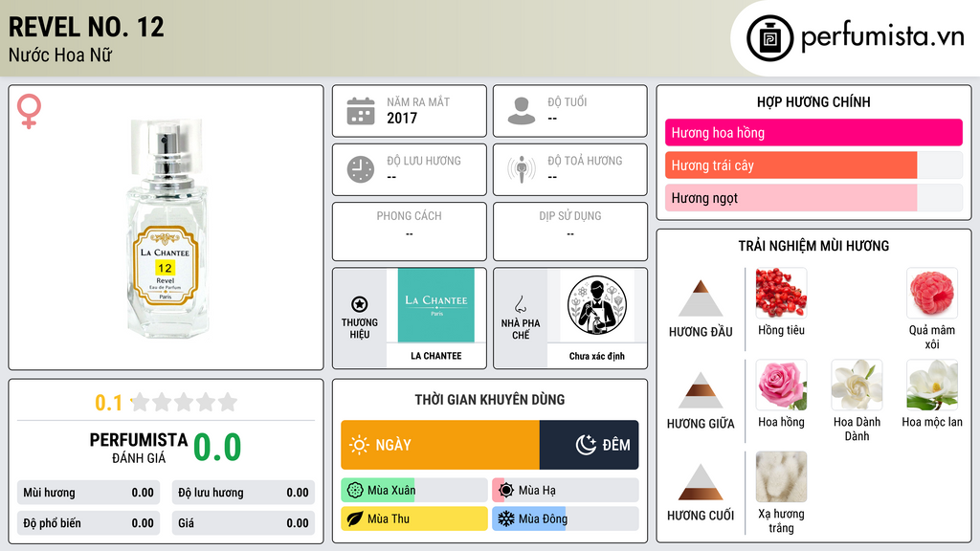Open the Xạ hương trắng musk image
The height and width of the screenshot is (551, 980).
781,476
